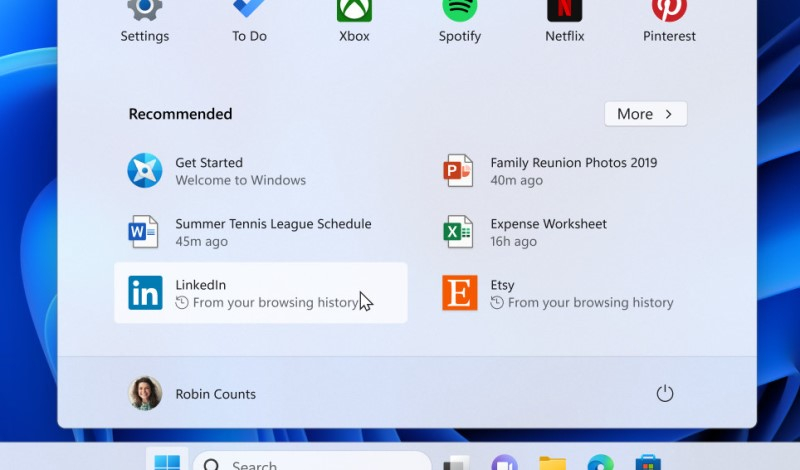Open Microsoft Edge from the taskbar
The width and height of the screenshot is (800, 470).
tap(600, 463)
